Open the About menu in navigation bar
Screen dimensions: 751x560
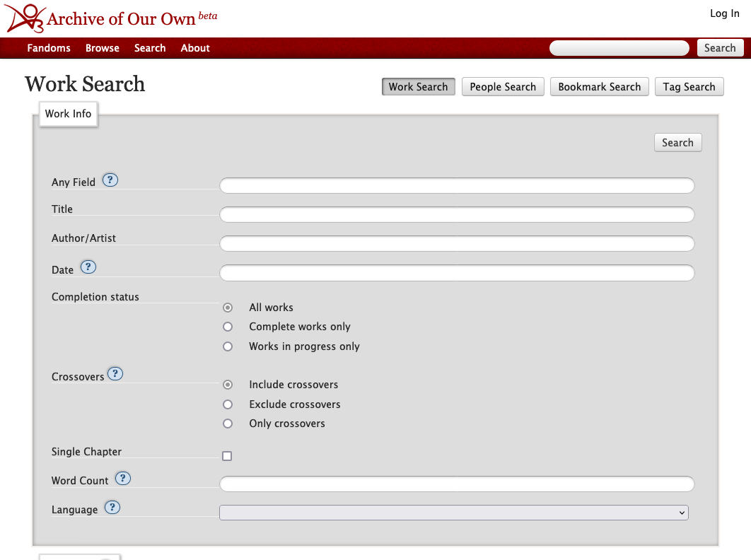(x=195, y=48)
